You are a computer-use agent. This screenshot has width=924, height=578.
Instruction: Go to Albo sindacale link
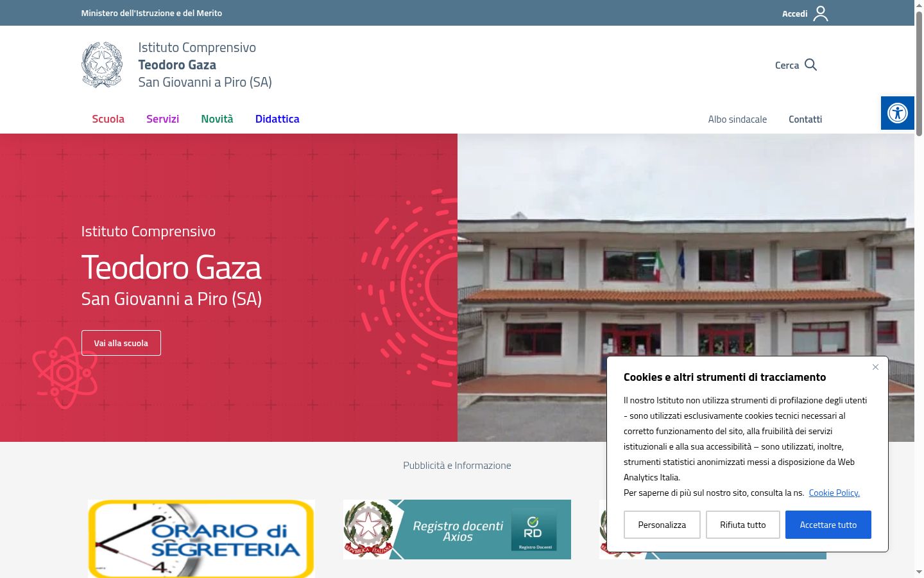click(x=737, y=119)
